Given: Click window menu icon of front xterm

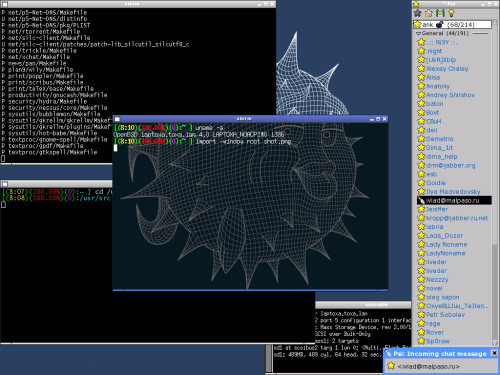Looking at the screenshot, I should 117,119.
